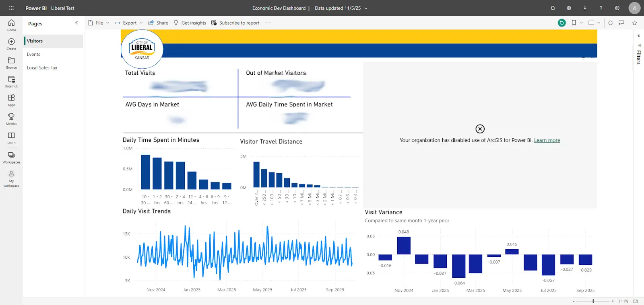Open the user account avatar

coord(634,8)
